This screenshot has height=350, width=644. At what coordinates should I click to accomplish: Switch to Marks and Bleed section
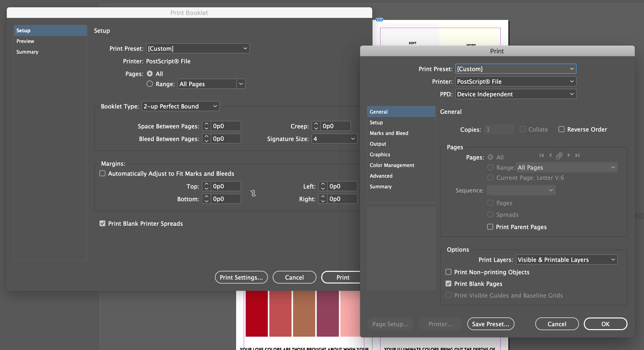389,133
